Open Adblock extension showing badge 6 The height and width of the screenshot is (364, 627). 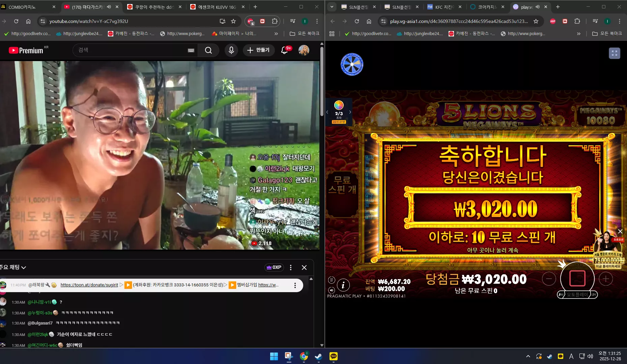[x=251, y=21]
